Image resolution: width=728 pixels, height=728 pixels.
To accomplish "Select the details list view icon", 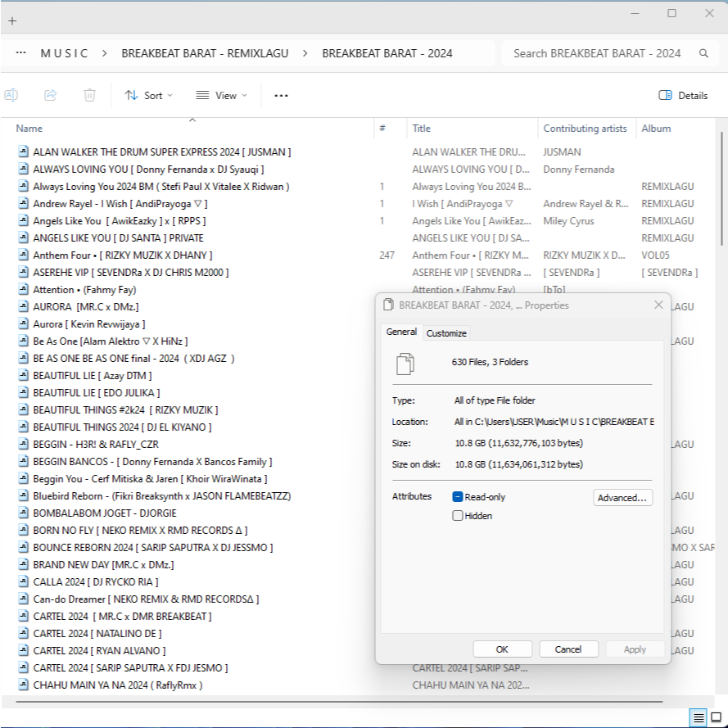I will coord(699,717).
